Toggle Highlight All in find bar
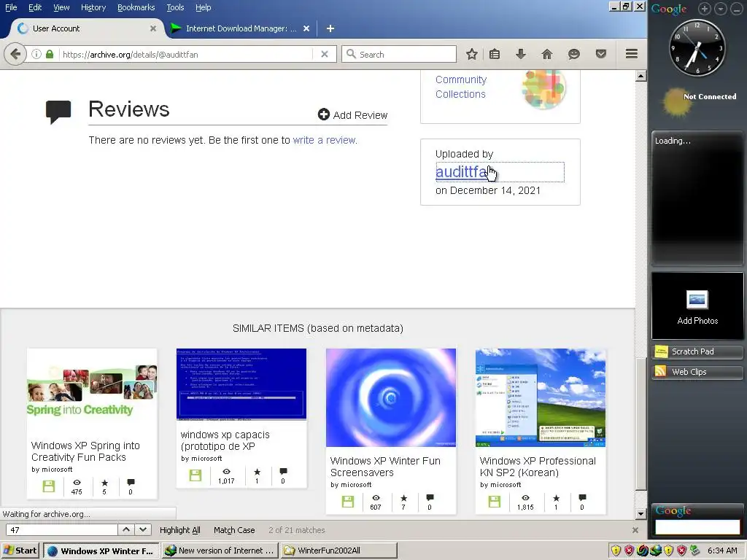 [179, 530]
